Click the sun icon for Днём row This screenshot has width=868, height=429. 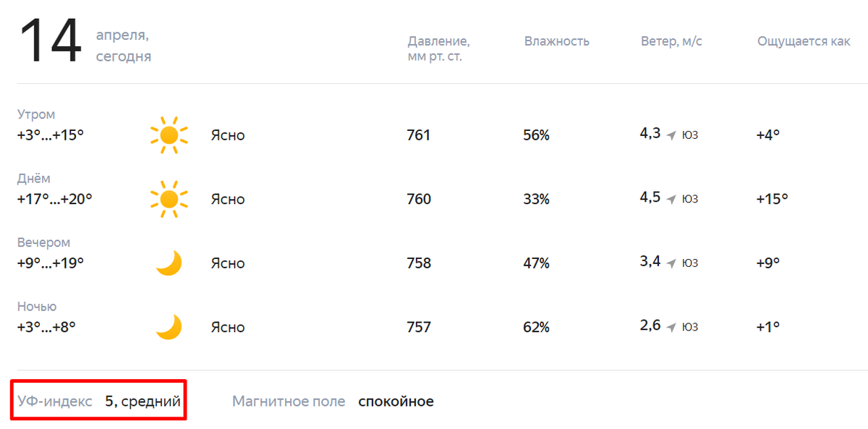point(169,199)
